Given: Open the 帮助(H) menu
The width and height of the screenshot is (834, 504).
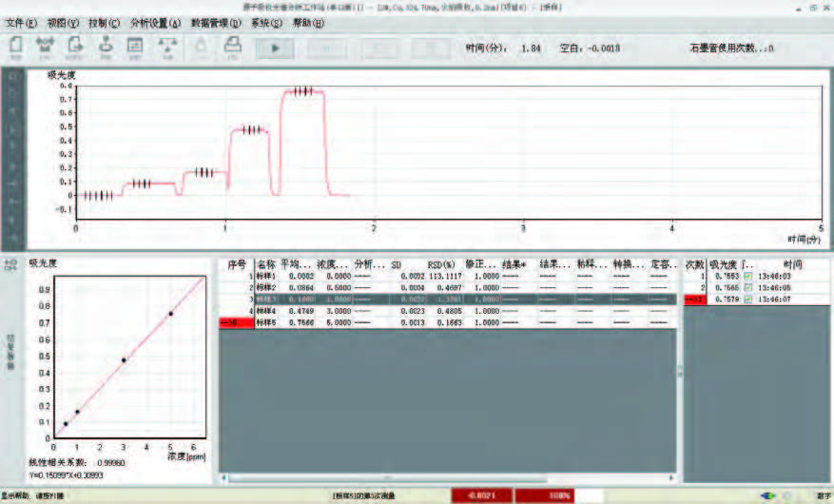Looking at the screenshot, I should pos(308,23).
